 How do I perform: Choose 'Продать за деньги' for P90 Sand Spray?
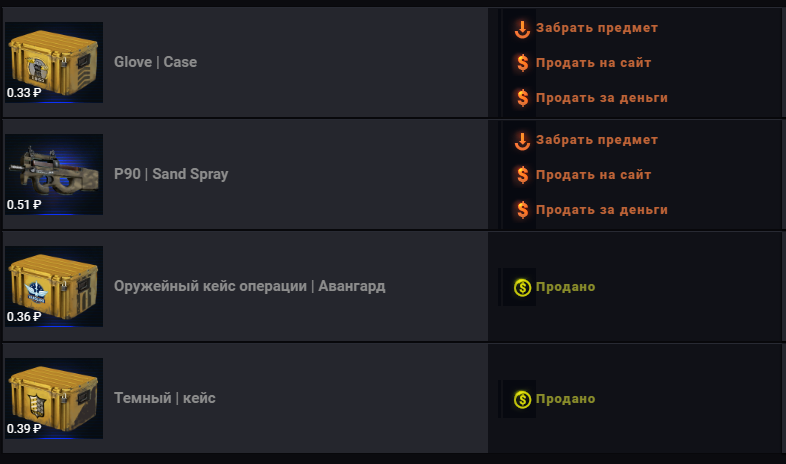pyautogui.click(x=602, y=210)
